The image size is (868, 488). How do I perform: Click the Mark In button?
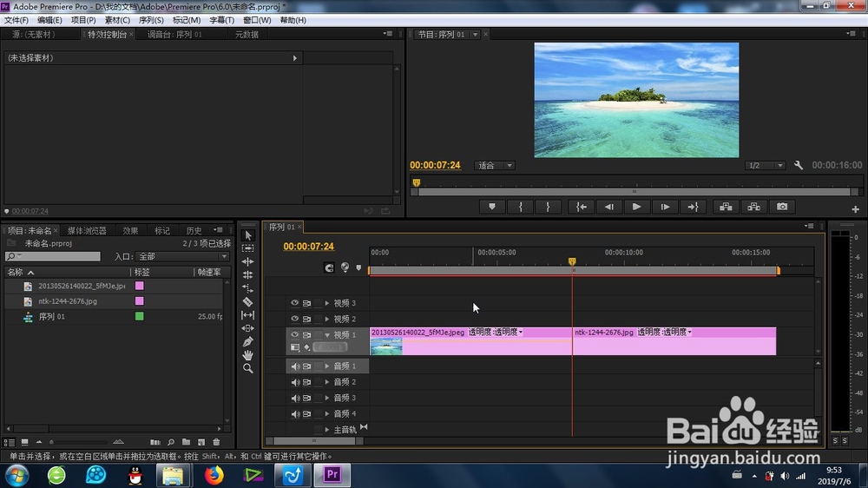coord(520,207)
